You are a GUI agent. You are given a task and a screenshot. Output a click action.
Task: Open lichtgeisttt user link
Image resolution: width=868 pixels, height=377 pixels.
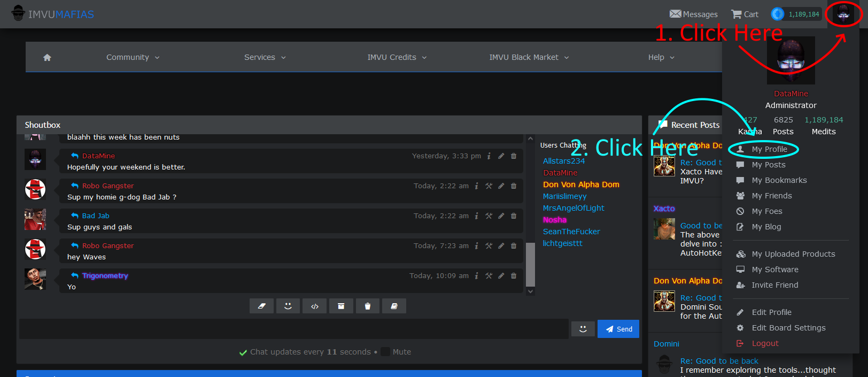tap(562, 243)
